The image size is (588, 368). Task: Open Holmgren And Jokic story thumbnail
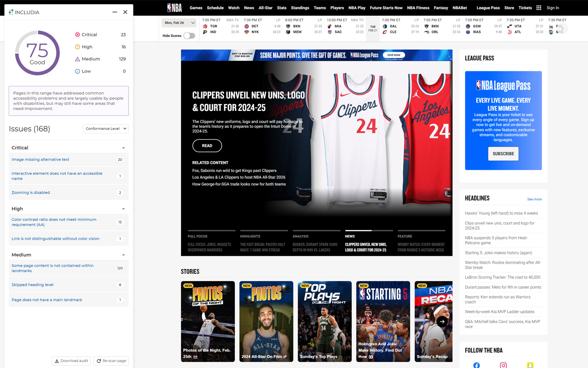pos(383,322)
